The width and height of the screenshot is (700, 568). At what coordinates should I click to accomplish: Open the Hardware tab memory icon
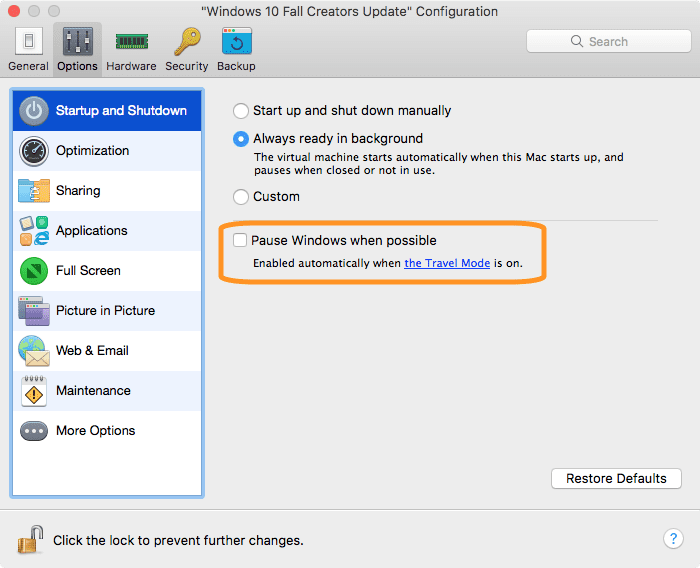point(131,42)
